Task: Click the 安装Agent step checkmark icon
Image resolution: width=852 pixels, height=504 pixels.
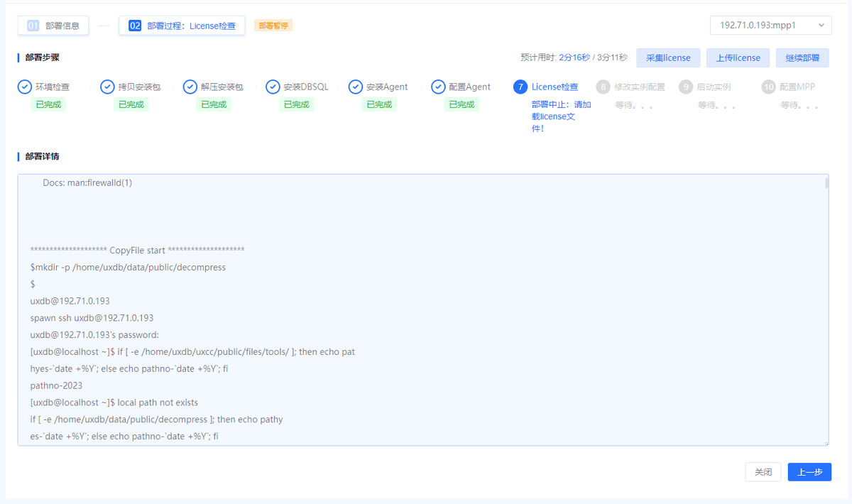Action: click(x=356, y=87)
